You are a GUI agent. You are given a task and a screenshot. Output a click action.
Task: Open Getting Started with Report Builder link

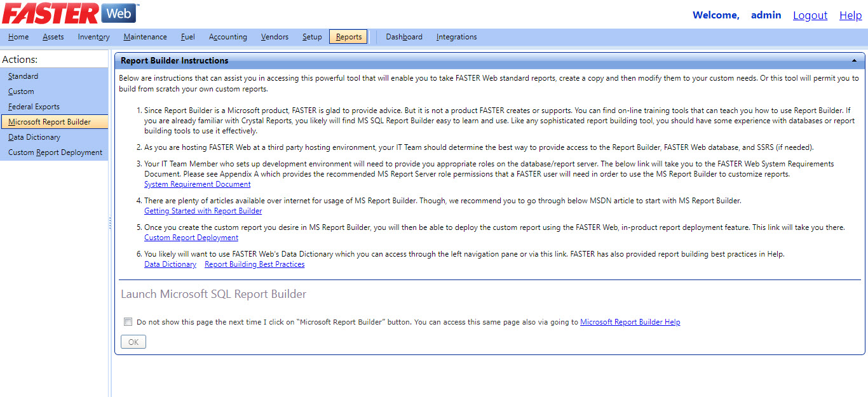point(203,211)
